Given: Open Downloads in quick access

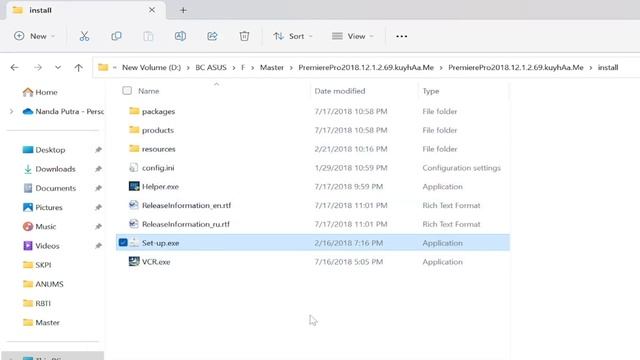Looking at the screenshot, I should point(49,169).
